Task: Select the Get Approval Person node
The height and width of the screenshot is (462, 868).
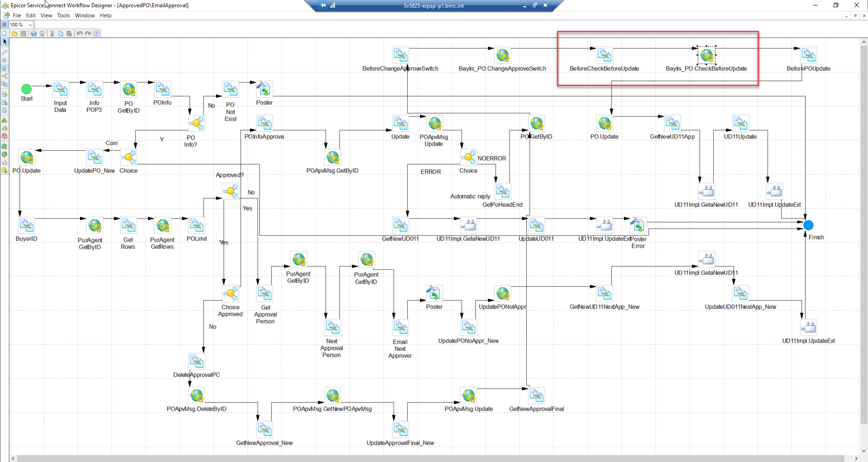Action: (264, 294)
